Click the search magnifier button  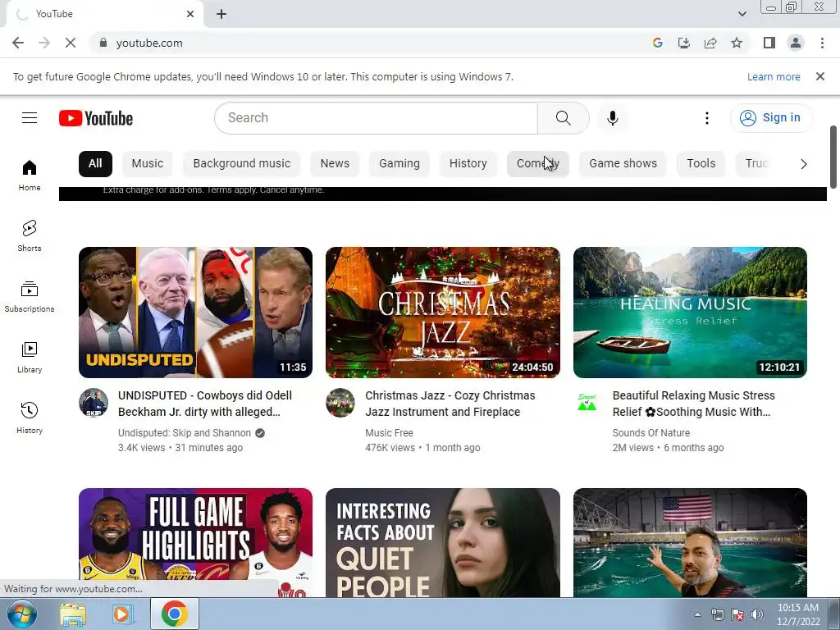(563, 118)
